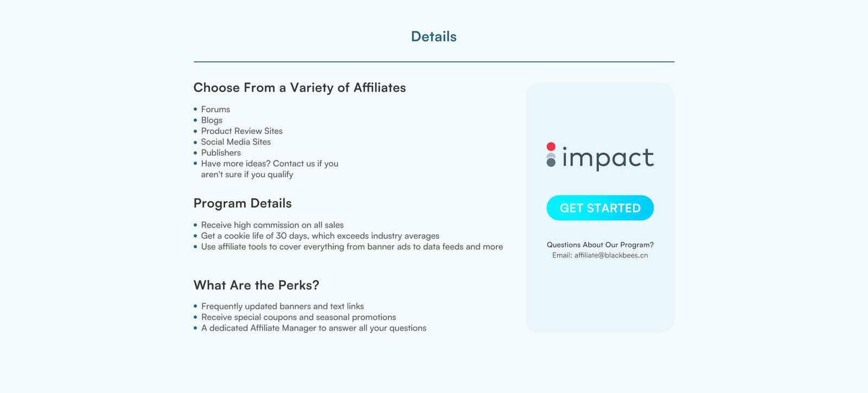Select the Product Review Sites item
Viewport: 868px width, 393px height.
(241, 131)
